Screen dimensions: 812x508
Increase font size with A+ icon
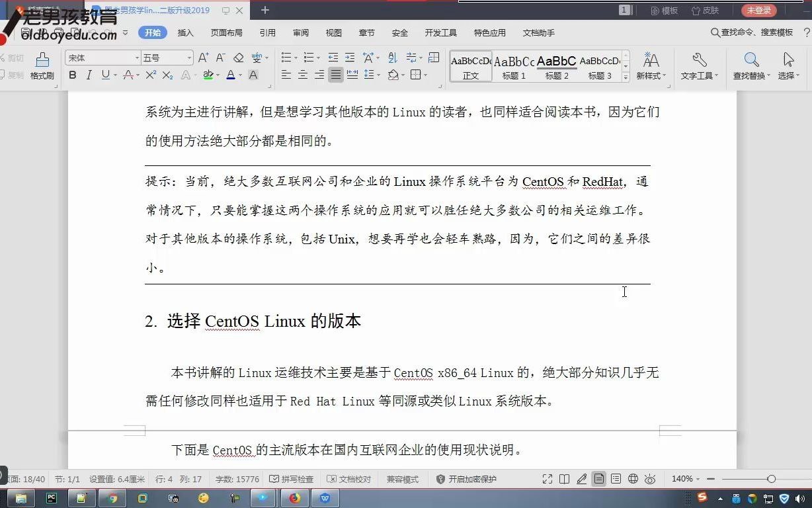(203, 58)
